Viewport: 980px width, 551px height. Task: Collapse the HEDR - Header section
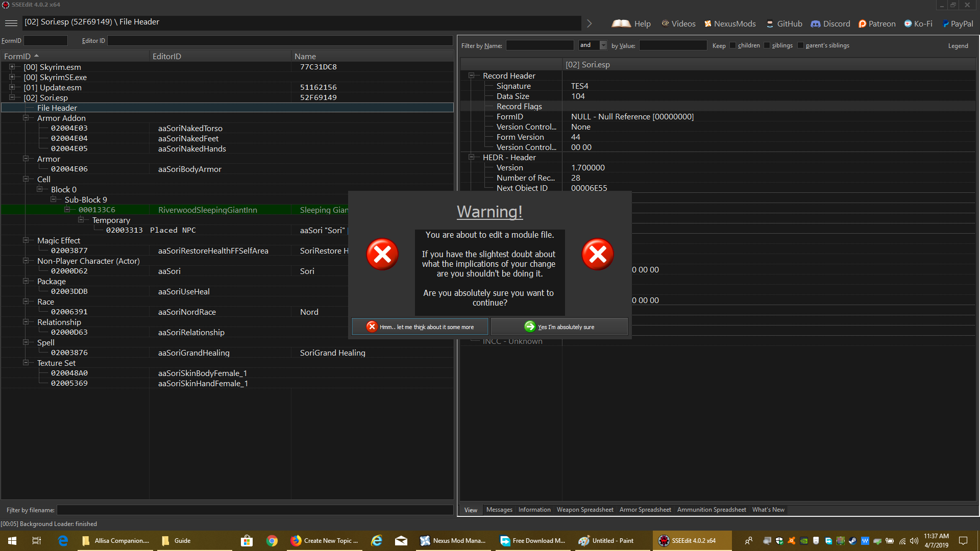[472, 157]
